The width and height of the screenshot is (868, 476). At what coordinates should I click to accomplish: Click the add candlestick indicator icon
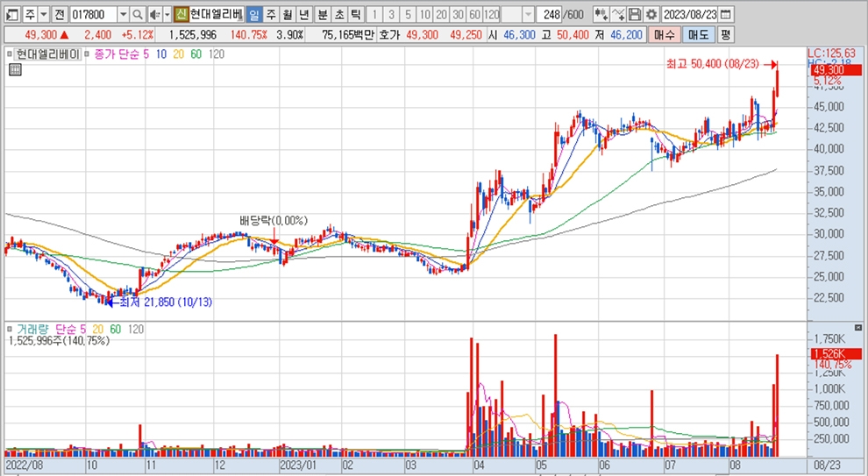pos(601,15)
